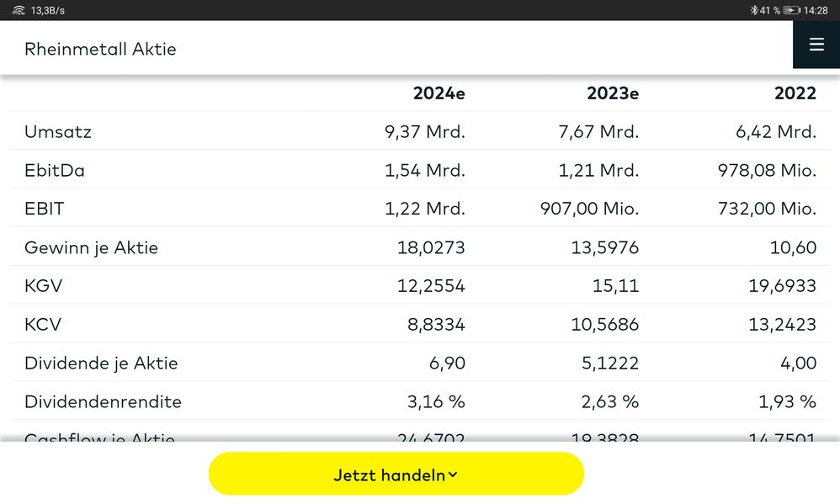Tap the 14:28 clock in status bar
Screen dimensions: 840x504
pos(816,10)
